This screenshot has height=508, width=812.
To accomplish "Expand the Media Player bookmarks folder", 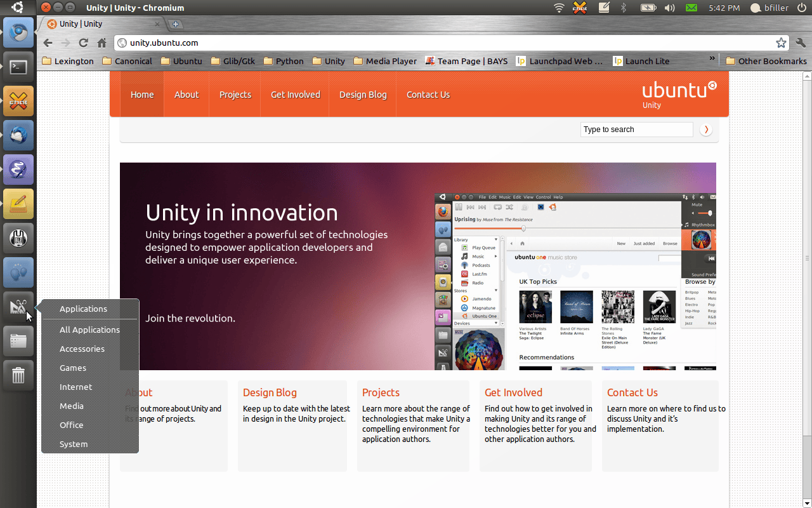I will pos(385,61).
